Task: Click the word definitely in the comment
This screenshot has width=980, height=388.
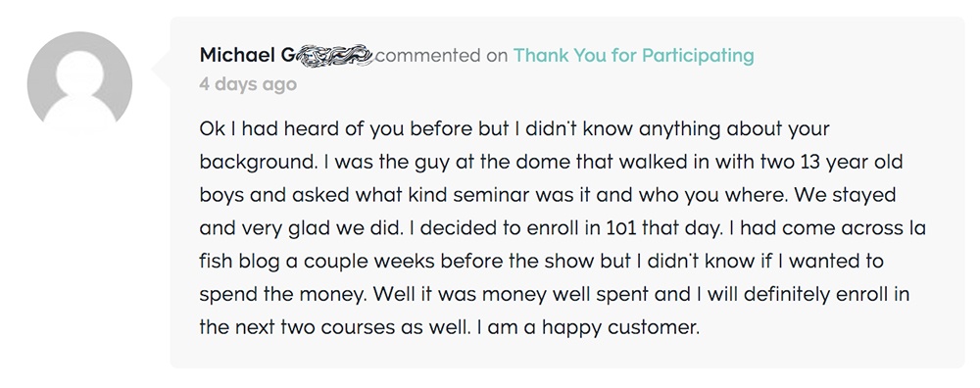Action: coord(772,294)
